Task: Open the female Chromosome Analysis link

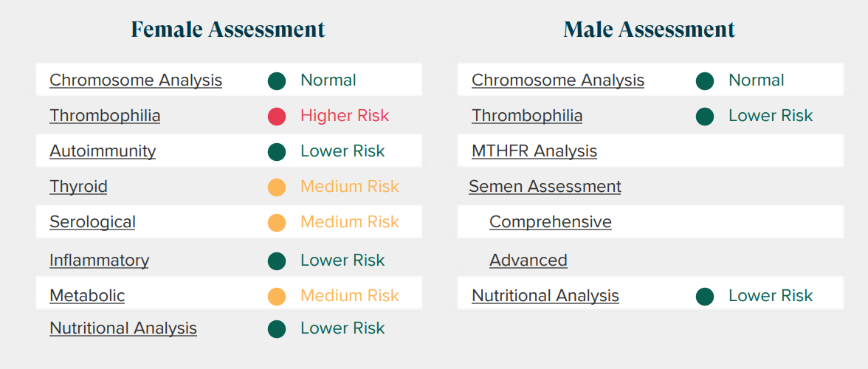Action: click(x=136, y=80)
